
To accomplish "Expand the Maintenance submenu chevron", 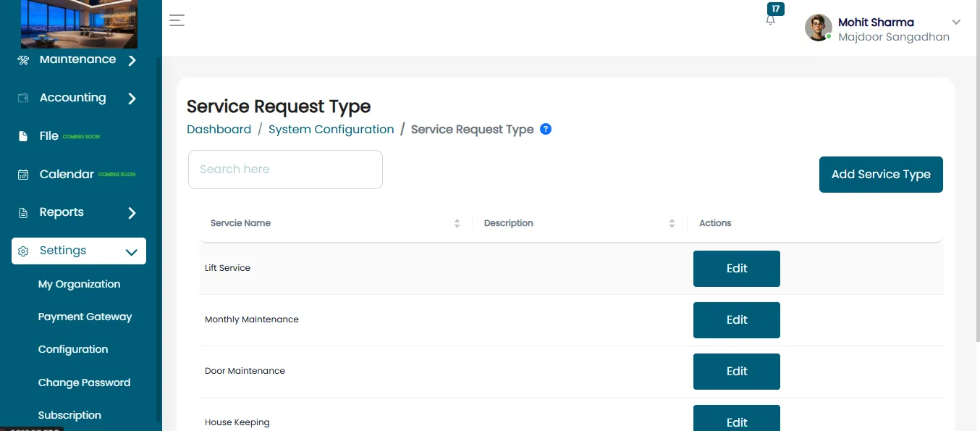I will [x=132, y=61].
